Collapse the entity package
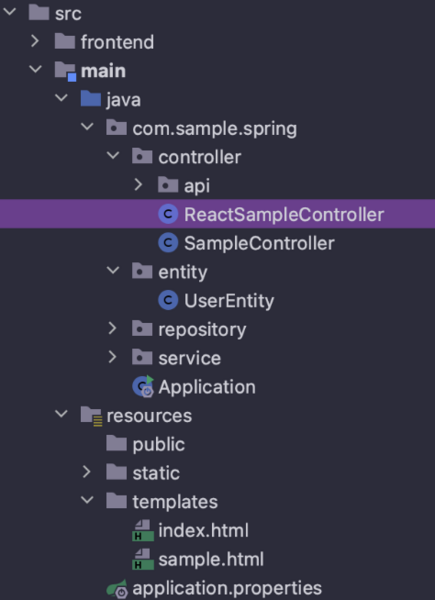The width and height of the screenshot is (435, 600). pos(113,271)
